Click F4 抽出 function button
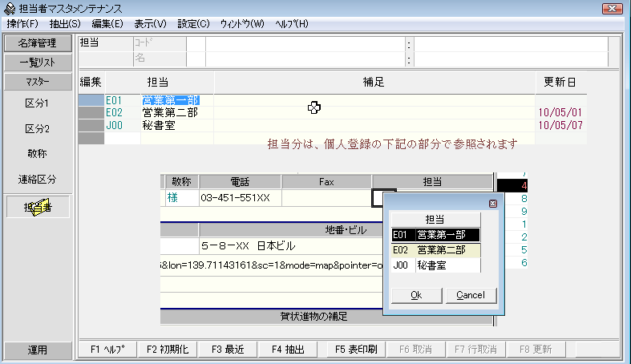The height and width of the screenshot is (364, 631). [x=288, y=350]
